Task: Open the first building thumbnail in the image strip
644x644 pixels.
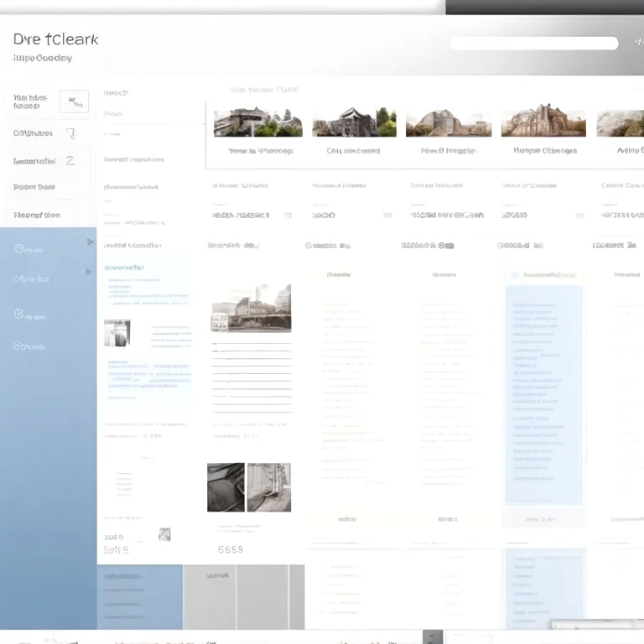Action: 258,122
